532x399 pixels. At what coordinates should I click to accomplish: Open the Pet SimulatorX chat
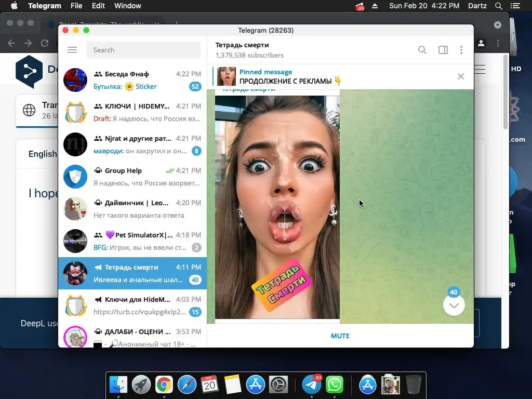(132, 241)
